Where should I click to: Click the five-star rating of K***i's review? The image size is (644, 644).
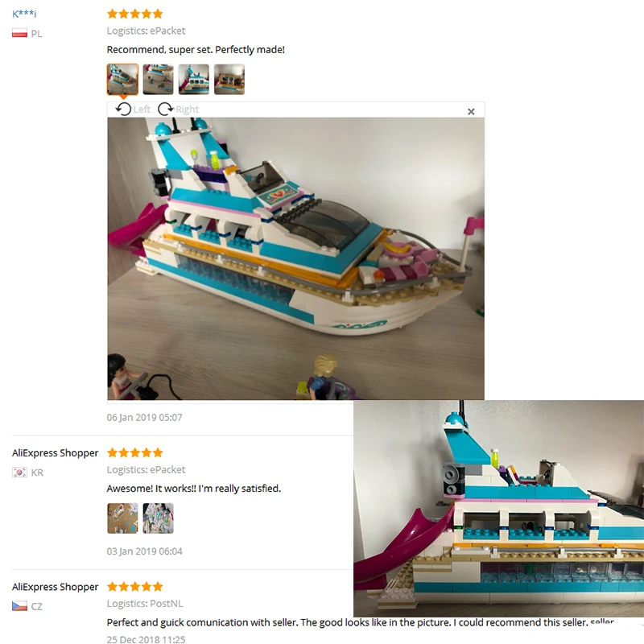(135, 14)
